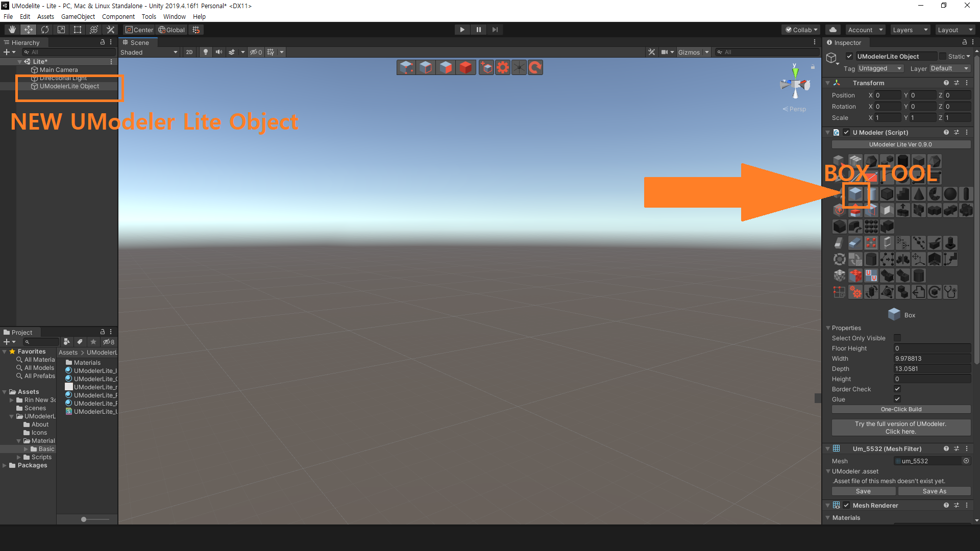Click the Inspector vertical scrollbar
This screenshot has width=980, height=551.
976,209
